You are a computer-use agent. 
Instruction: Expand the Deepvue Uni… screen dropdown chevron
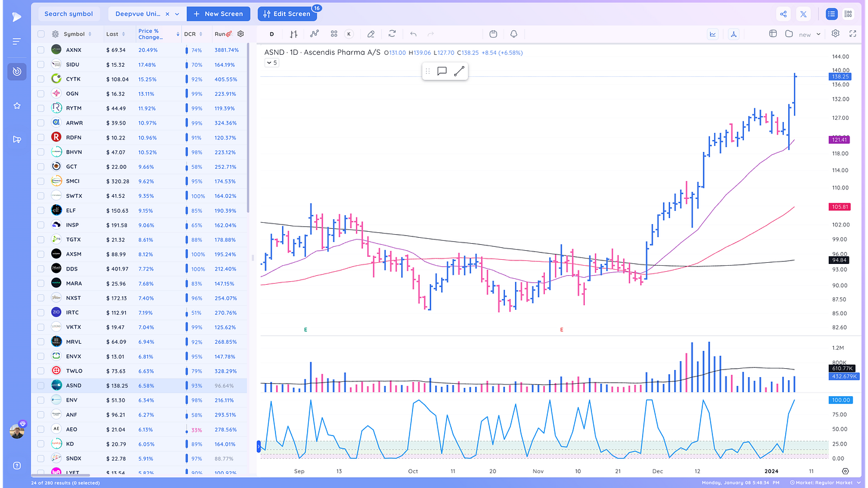(177, 14)
